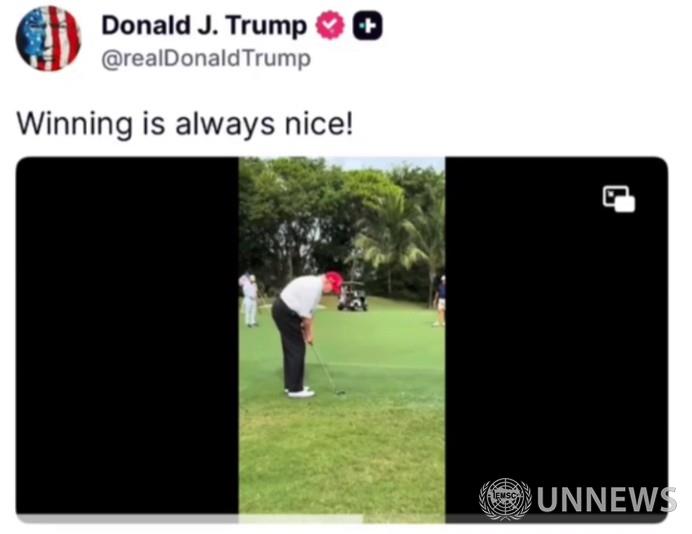
Task: Click the black area right of video
Action: [x=556, y=335]
